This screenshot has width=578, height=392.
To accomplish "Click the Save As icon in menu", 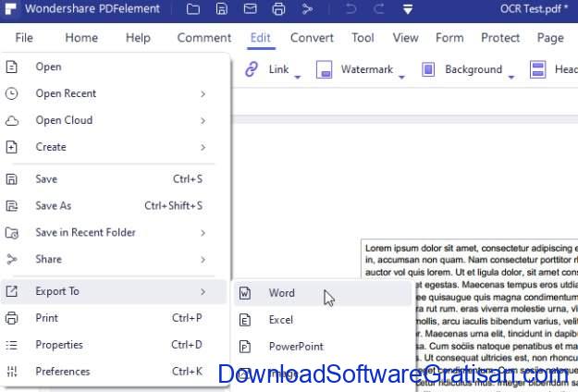I will 12,206.
